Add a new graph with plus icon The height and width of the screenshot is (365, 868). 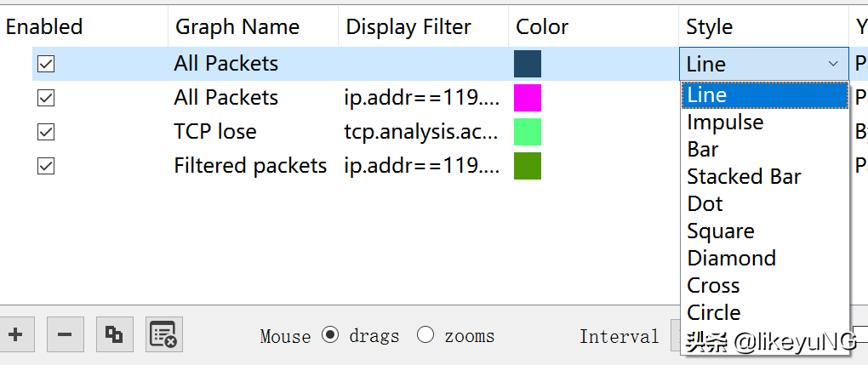pyautogui.click(x=16, y=334)
